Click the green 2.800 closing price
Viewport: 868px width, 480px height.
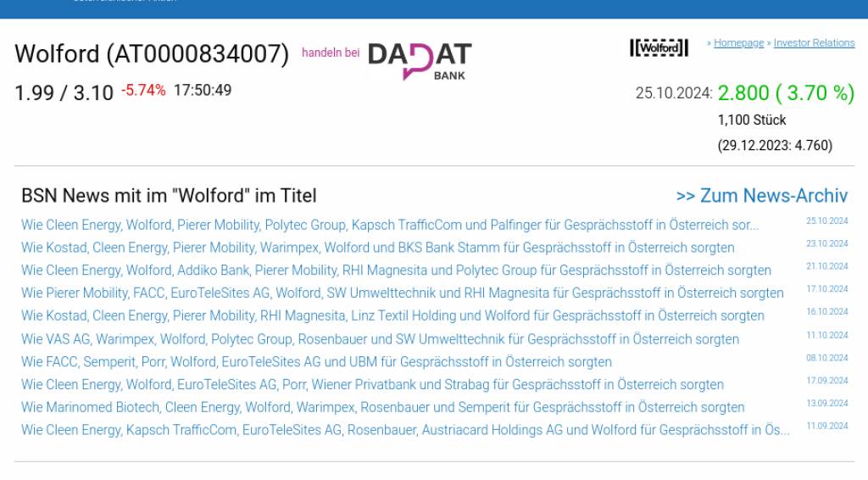coord(743,92)
